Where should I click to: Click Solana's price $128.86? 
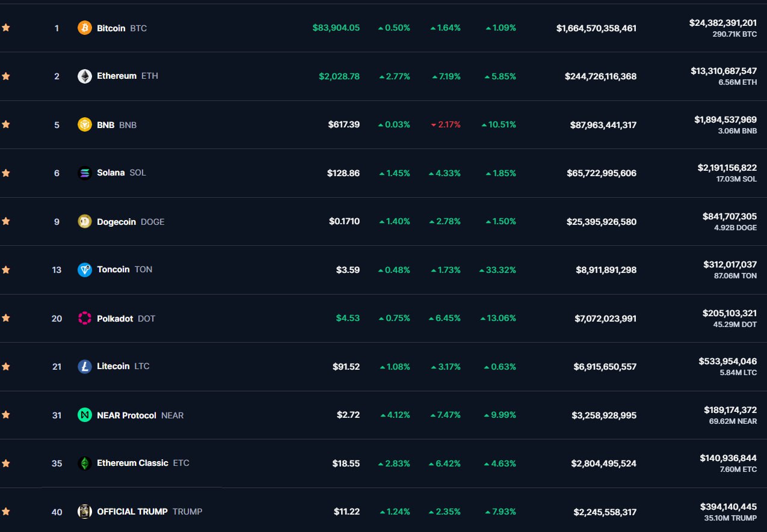(x=343, y=173)
